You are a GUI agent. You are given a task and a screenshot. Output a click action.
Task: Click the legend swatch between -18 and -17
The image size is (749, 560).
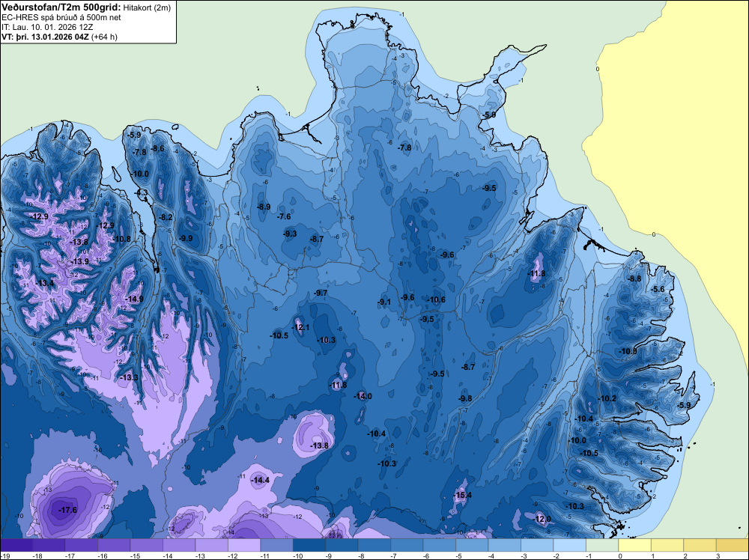click(x=49, y=545)
